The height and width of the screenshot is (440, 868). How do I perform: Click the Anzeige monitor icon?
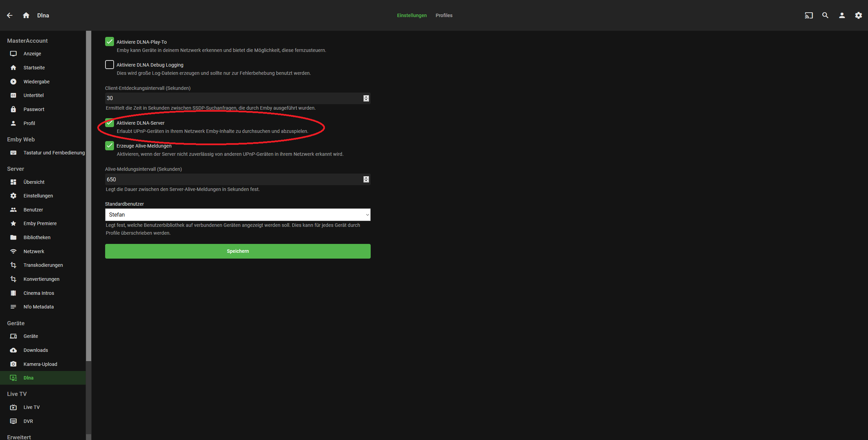[13, 54]
